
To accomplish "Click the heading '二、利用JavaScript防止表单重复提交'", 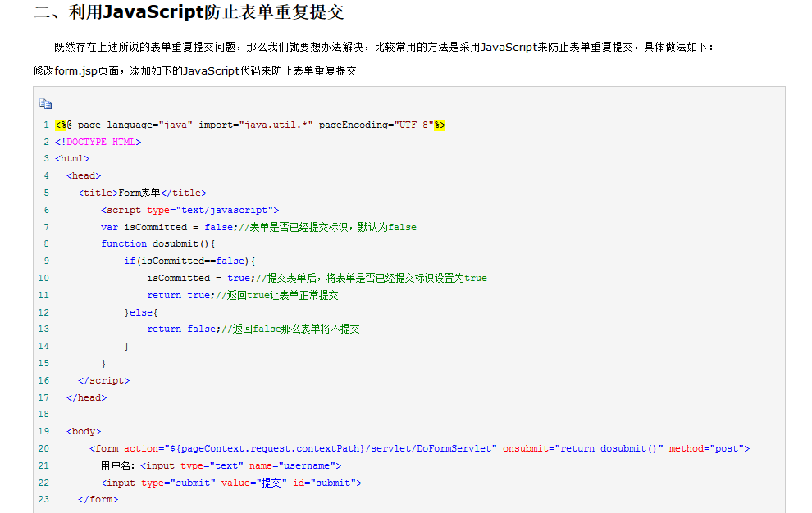I will tap(189, 12).
